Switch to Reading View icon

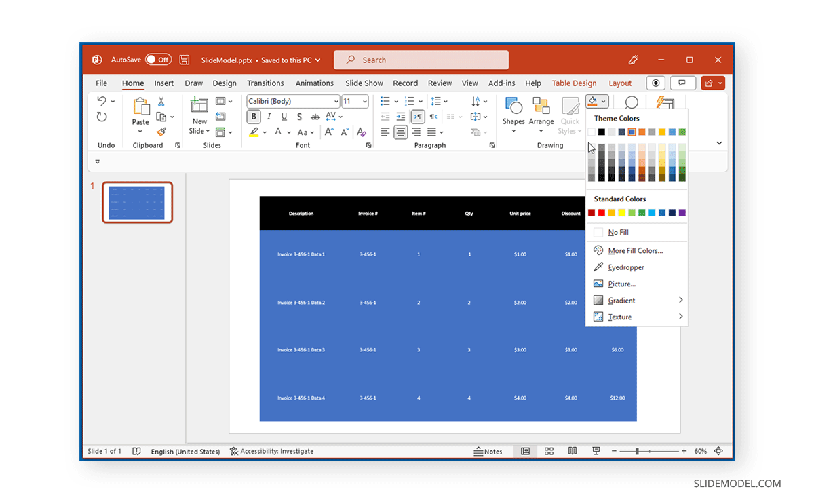pos(573,451)
